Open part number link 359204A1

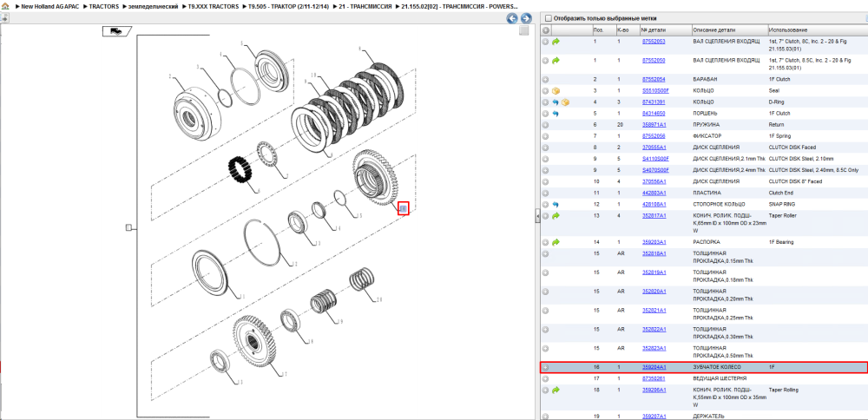point(654,367)
